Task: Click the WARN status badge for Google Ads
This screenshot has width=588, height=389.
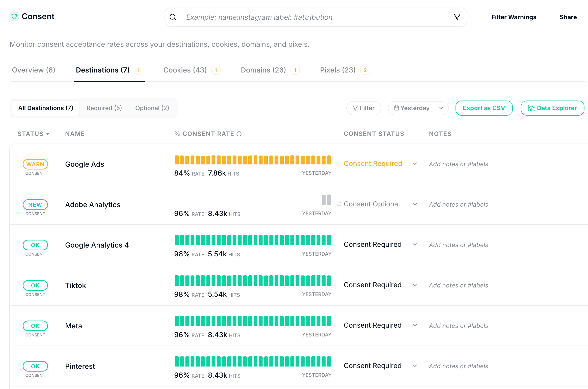Action: [x=35, y=164]
